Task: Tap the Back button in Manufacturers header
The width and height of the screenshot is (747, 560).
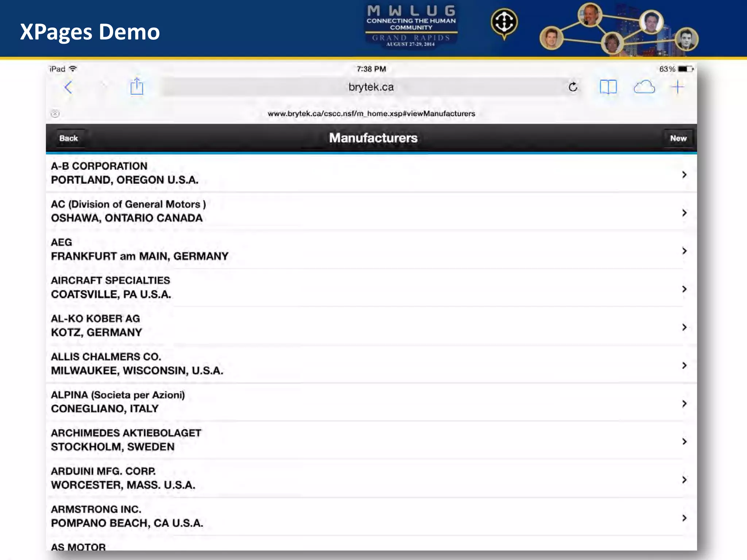Action: pyautogui.click(x=69, y=138)
